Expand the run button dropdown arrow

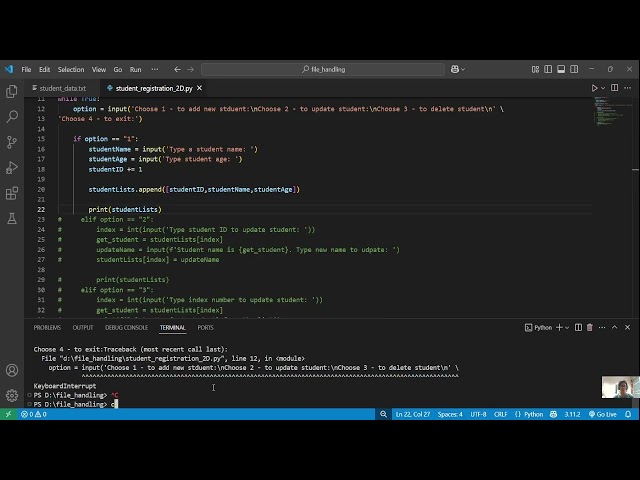603,88
